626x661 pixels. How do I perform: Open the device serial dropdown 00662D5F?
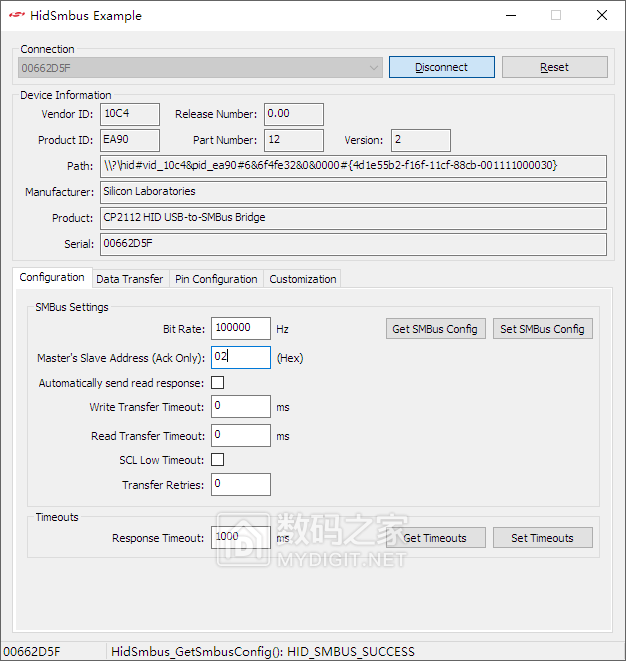200,67
